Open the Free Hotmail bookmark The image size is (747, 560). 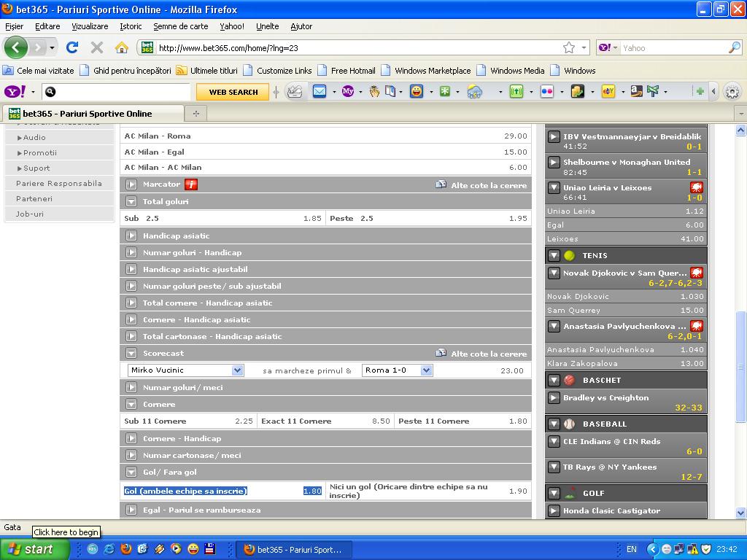click(347, 71)
